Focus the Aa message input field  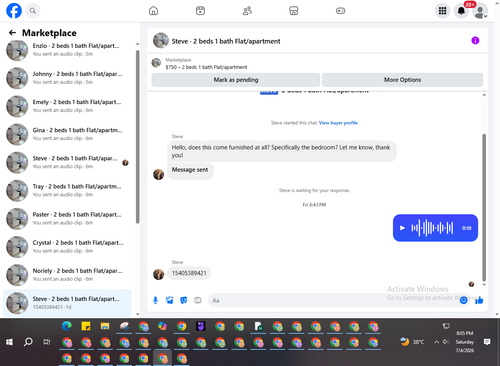(x=333, y=300)
